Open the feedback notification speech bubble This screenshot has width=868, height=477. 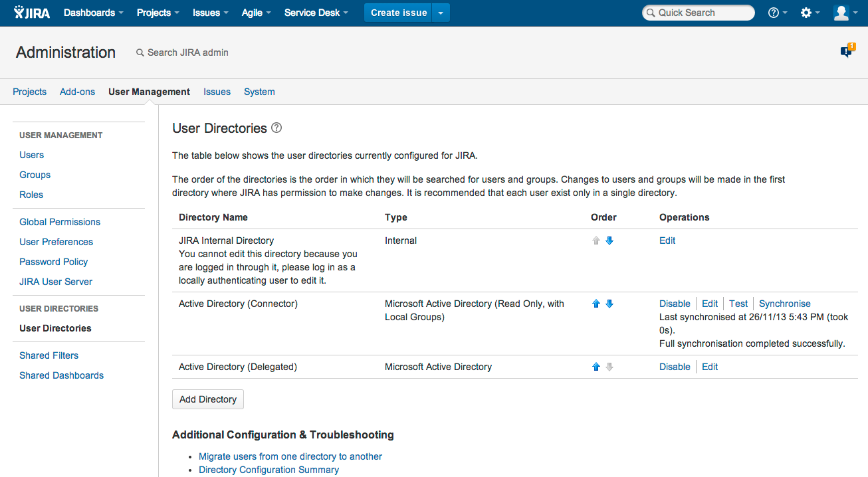(x=847, y=51)
